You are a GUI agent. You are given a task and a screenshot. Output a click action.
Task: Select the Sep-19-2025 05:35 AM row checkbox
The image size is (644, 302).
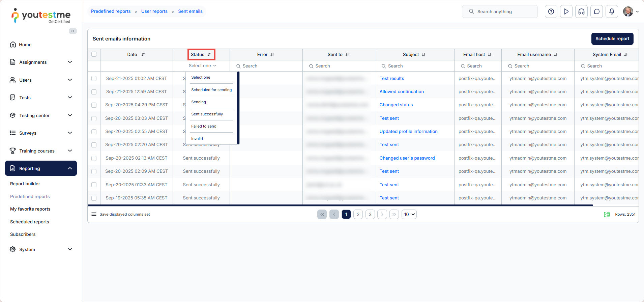pyautogui.click(x=94, y=198)
